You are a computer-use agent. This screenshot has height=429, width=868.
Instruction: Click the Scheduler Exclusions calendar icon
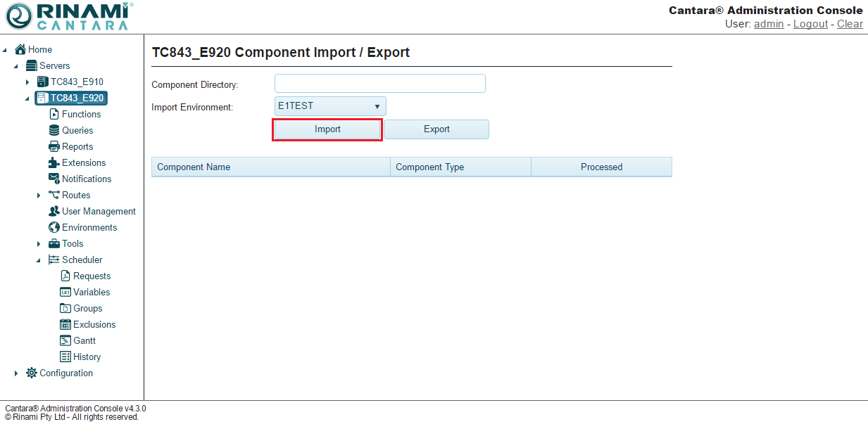[x=65, y=324]
